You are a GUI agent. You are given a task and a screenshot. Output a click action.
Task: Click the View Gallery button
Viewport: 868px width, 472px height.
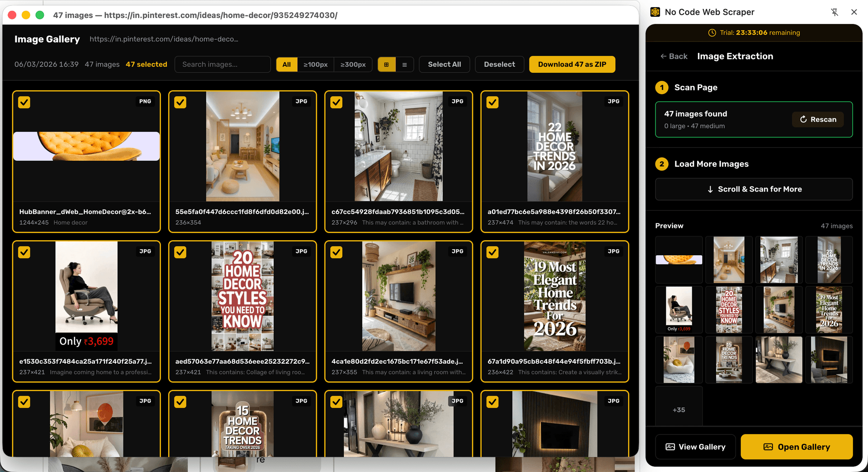coord(695,447)
